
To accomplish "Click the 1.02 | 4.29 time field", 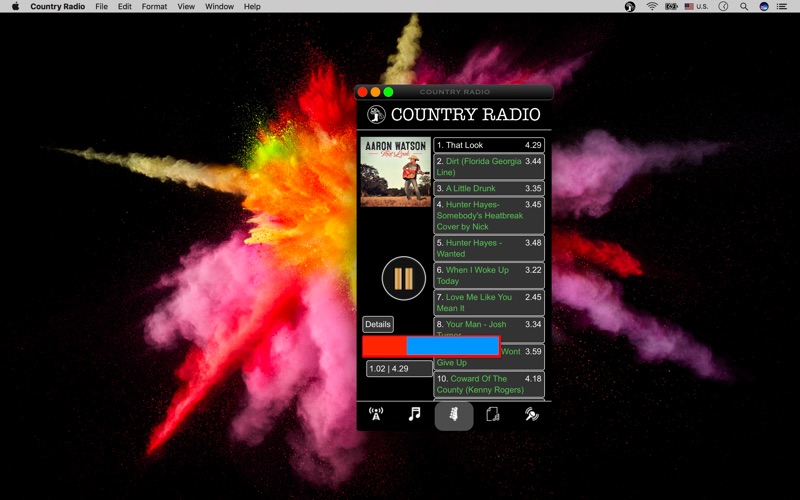I will coord(399,369).
